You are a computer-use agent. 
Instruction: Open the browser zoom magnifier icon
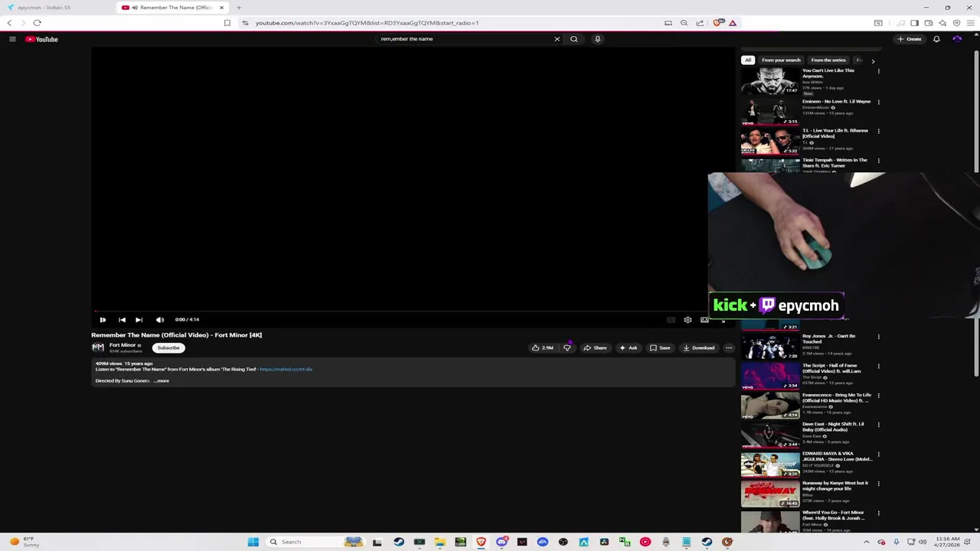[x=684, y=23]
